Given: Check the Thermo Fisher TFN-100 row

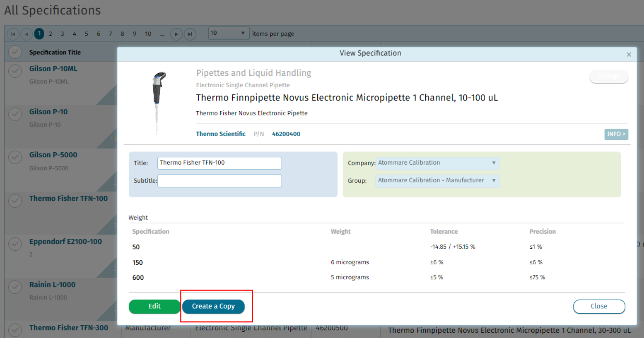Looking at the screenshot, I should click(15, 200).
